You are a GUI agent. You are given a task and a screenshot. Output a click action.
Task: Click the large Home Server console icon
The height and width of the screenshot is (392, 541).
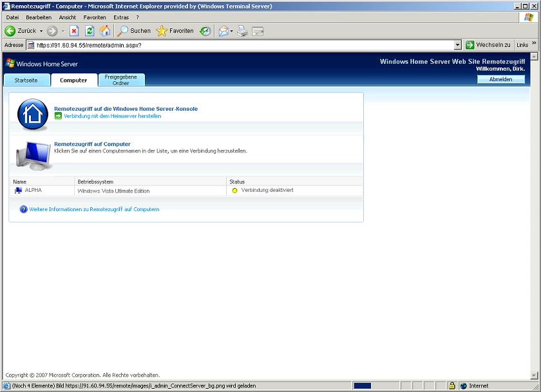click(32, 115)
